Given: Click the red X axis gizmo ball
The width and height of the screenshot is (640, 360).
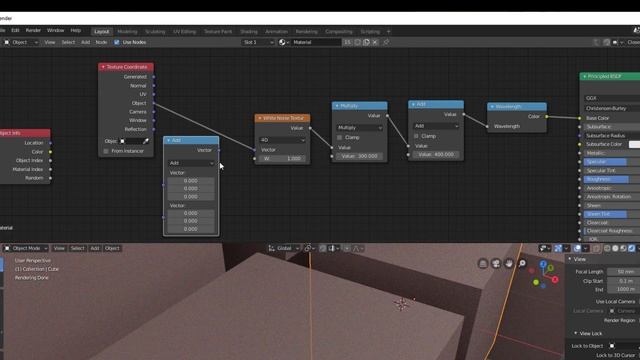Looking at the screenshot, I should pos(555,280).
